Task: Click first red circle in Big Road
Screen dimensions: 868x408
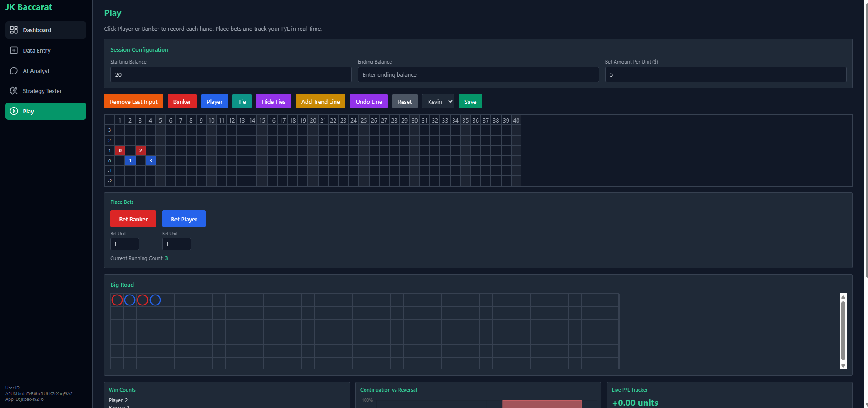Action: (x=117, y=300)
